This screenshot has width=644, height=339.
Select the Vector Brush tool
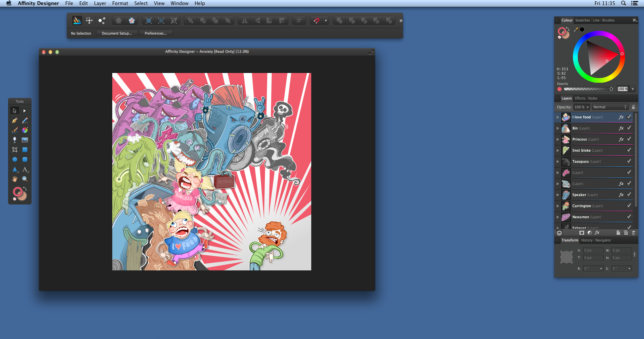coord(14,130)
